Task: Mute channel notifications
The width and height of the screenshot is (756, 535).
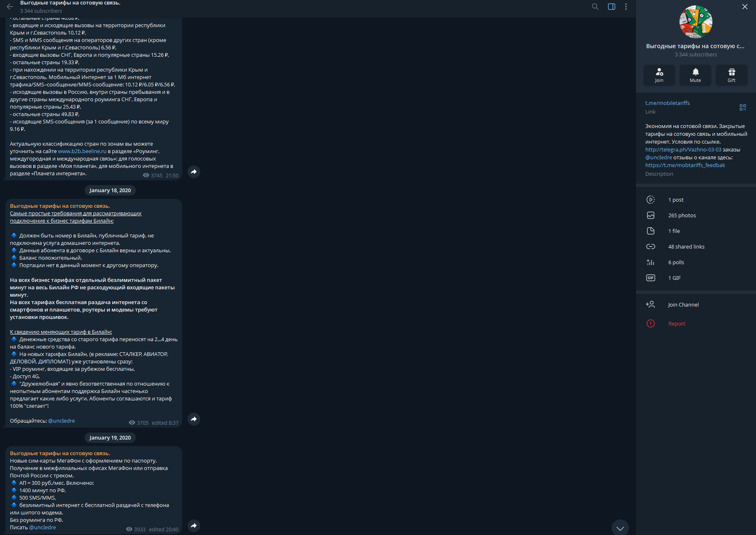Action: [x=696, y=75]
